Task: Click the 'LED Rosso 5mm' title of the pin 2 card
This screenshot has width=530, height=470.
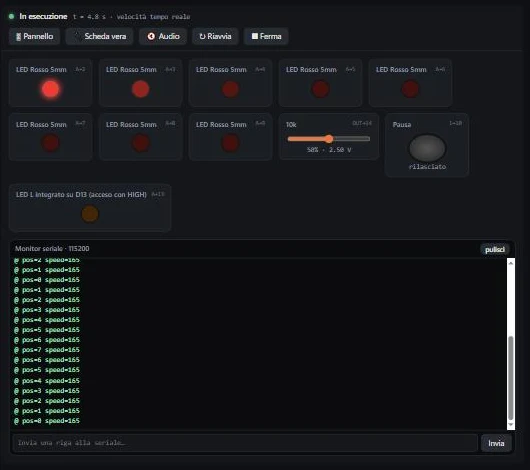Action: 41,69
